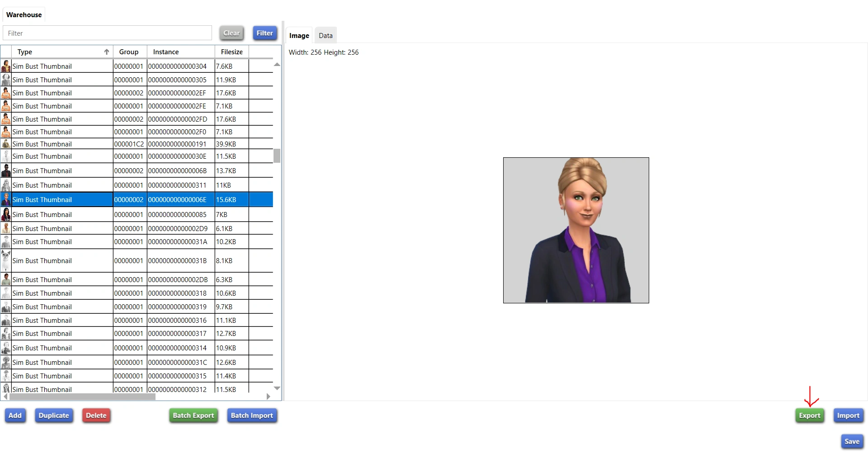Sort the list by Group column
Viewport: 868px width, 453px height.
(x=130, y=52)
